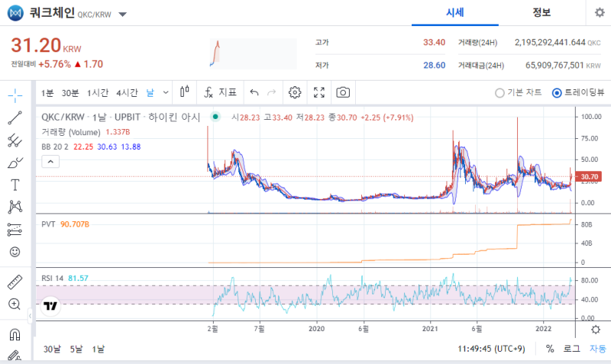Screen dimensions: 611x364
Task: Click the 거래대금(24H) value 65,909,767,501
Action: (554, 66)
